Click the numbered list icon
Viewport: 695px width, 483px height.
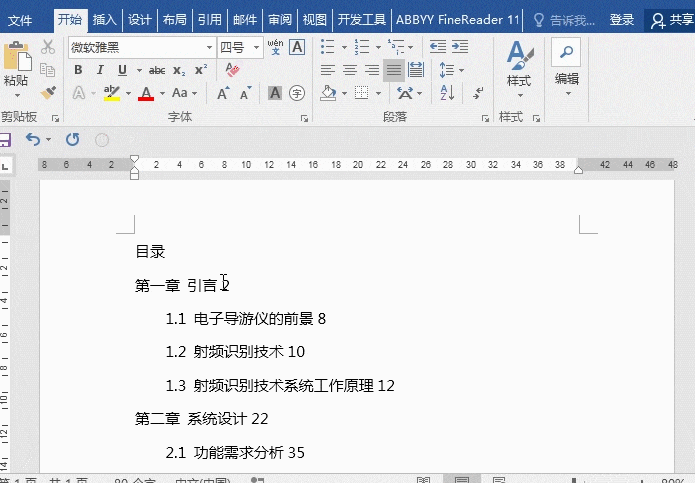[x=362, y=47]
